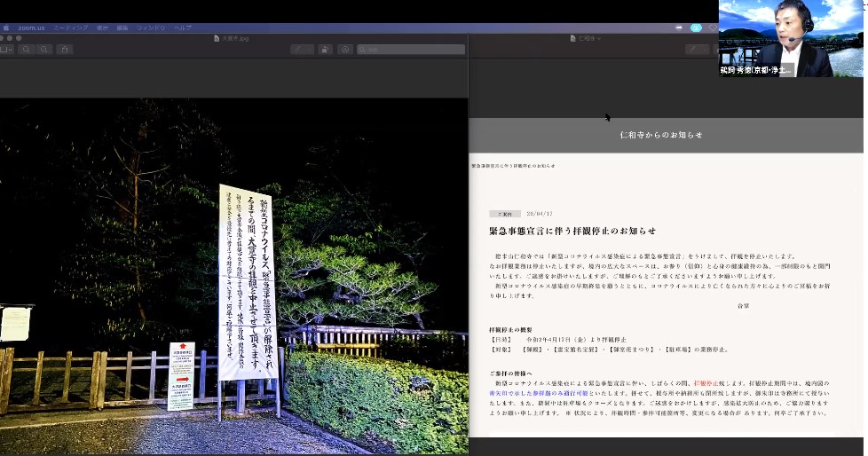Open the Apple menu in the menu bar

click(x=6, y=28)
